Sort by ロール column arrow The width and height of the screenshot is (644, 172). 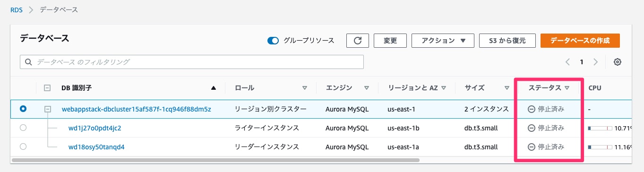(305, 88)
